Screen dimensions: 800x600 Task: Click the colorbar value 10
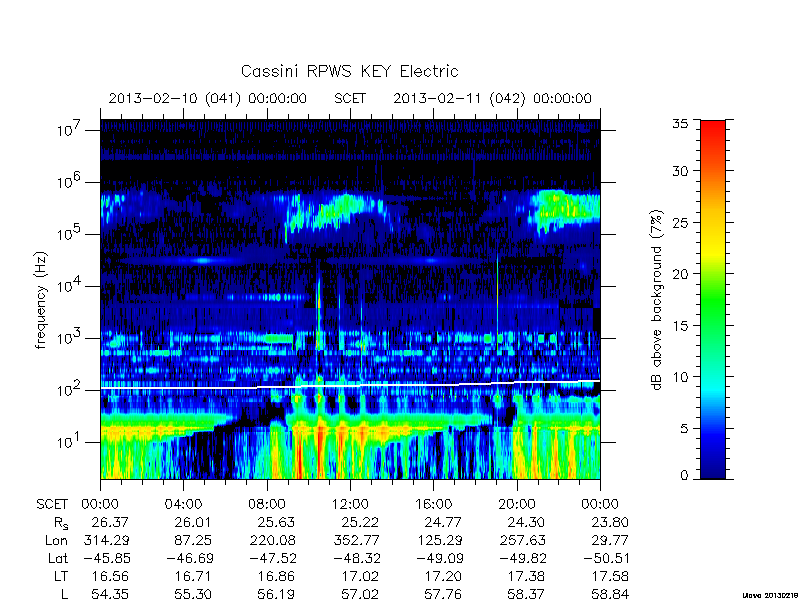[680, 377]
